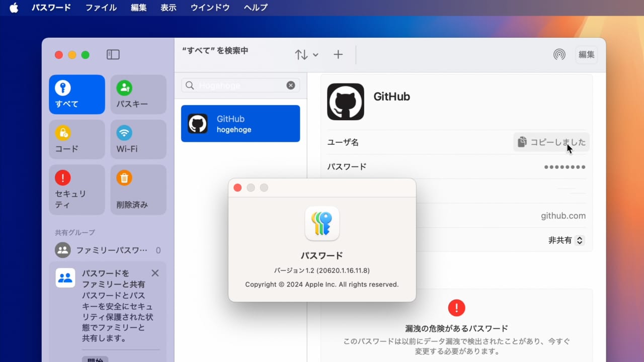644x362 pixels.
Task: Click the 開始 button in sharing card
Action: [95, 359]
